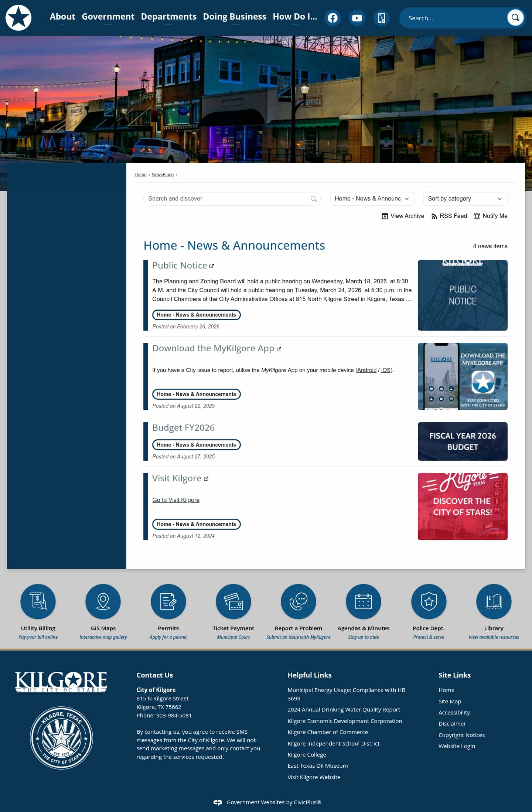Click the header search magnifier button
Viewport: 532px width, 812px height.
coord(515,18)
